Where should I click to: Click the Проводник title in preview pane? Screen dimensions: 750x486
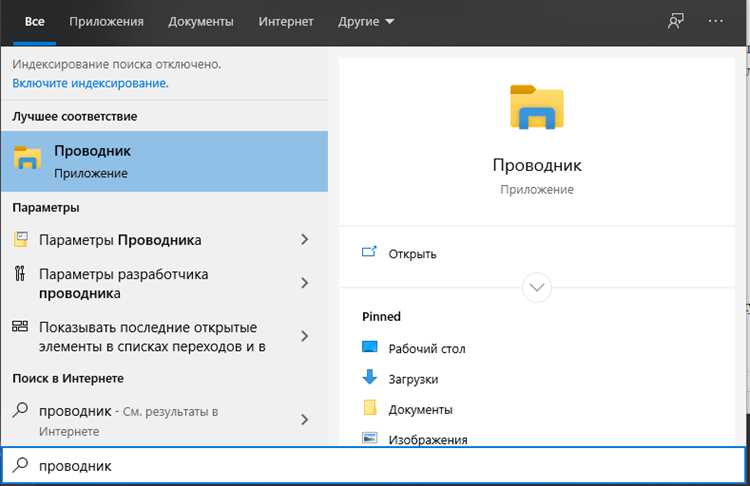coord(537,165)
